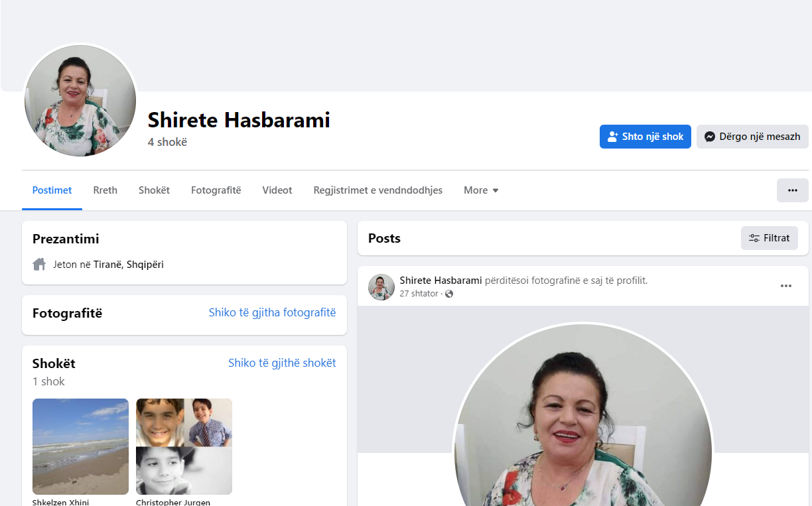Select the Videot tab
The height and width of the screenshot is (506, 812).
277,190
